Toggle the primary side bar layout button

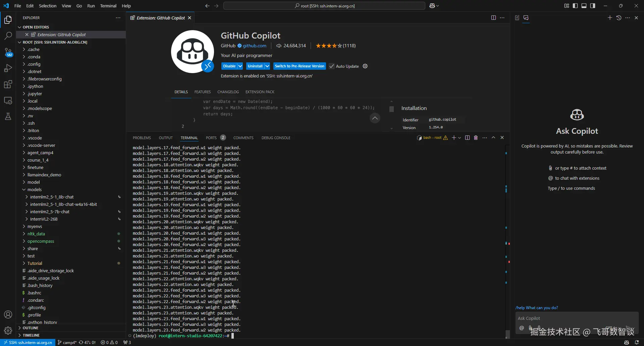pos(575,6)
